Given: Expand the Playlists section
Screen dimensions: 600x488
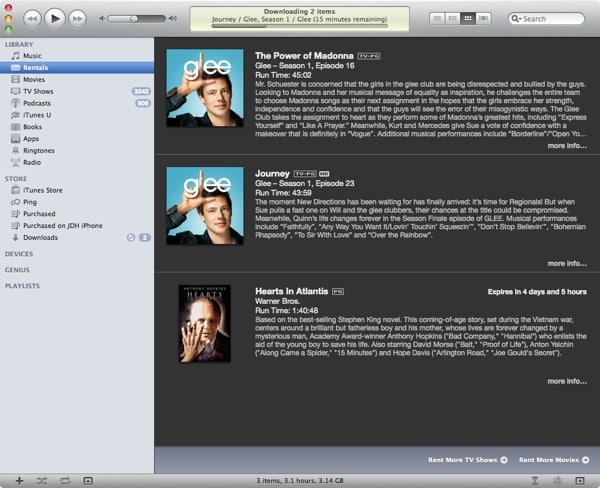Looking at the screenshot, I should [22, 286].
